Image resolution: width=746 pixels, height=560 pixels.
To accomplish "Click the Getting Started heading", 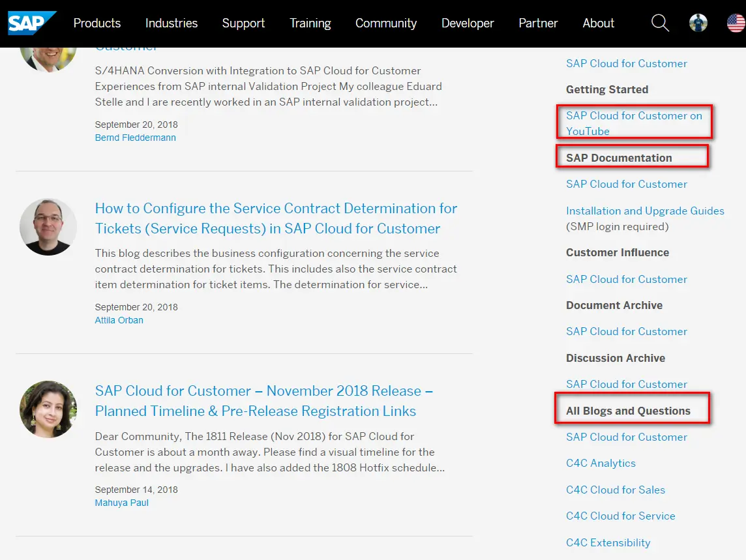I will [x=607, y=89].
